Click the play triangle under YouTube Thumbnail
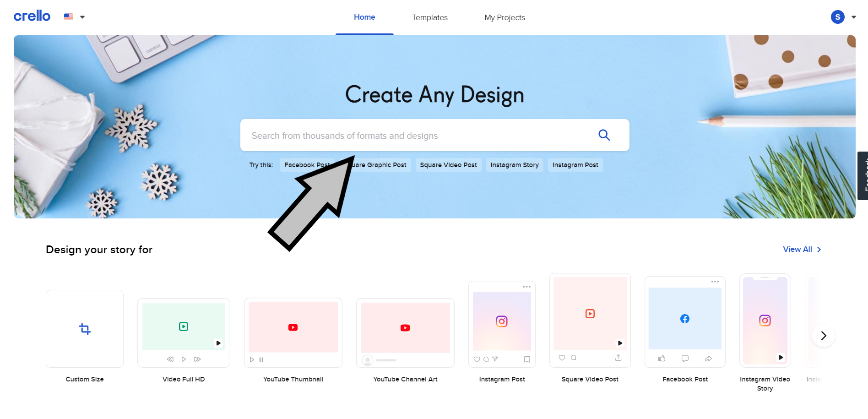Screen dimensions: 868x419 point(252,360)
